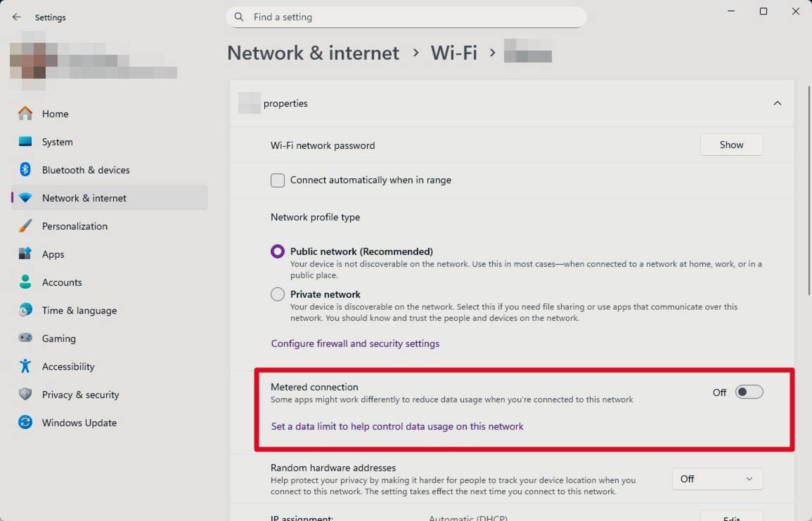
Task: Open Configure firewall and security settings
Action: click(355, 344)
